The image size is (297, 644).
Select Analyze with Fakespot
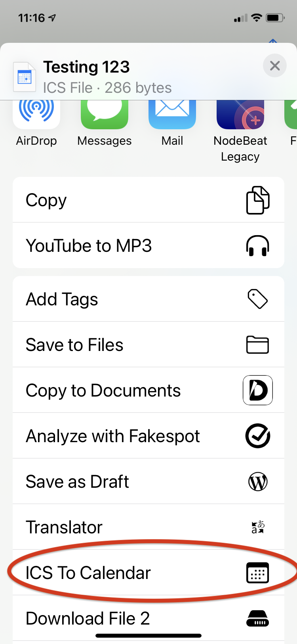tap(148, 436)
